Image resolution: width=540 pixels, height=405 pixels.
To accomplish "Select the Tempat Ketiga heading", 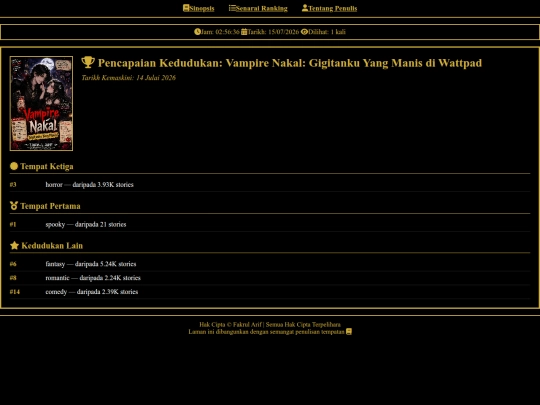I will click(x=47, y=166).
